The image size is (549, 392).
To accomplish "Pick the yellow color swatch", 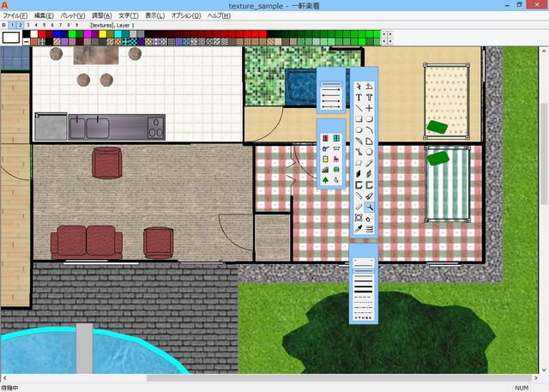I will [x=103, y=34].
